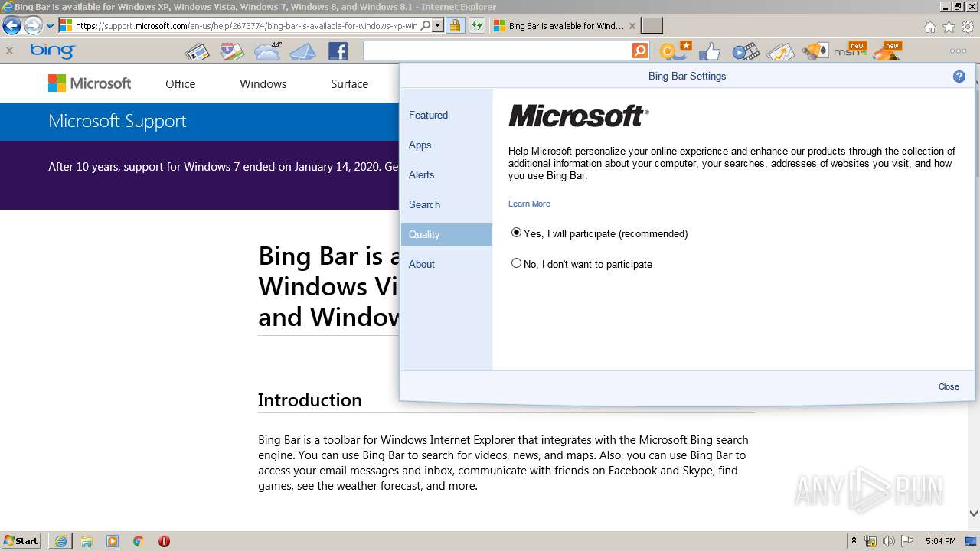Click the orange Bing search magnifier button
The image size is (980, 551).
640,51
